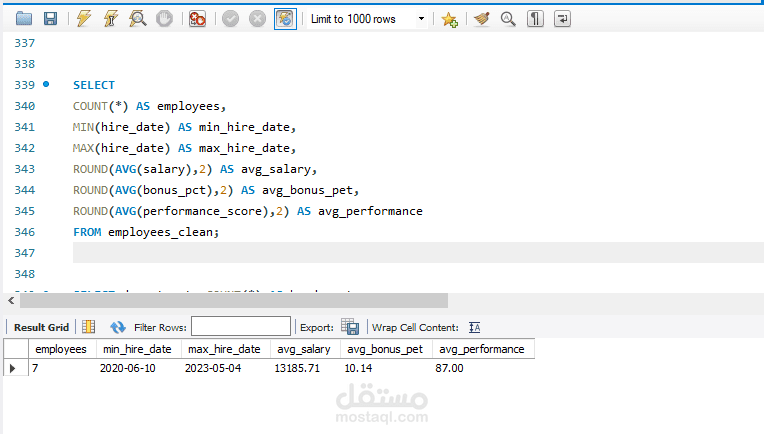Select cell 2020-06-10
Screen dimensions: 764x434
coord(138,368)
